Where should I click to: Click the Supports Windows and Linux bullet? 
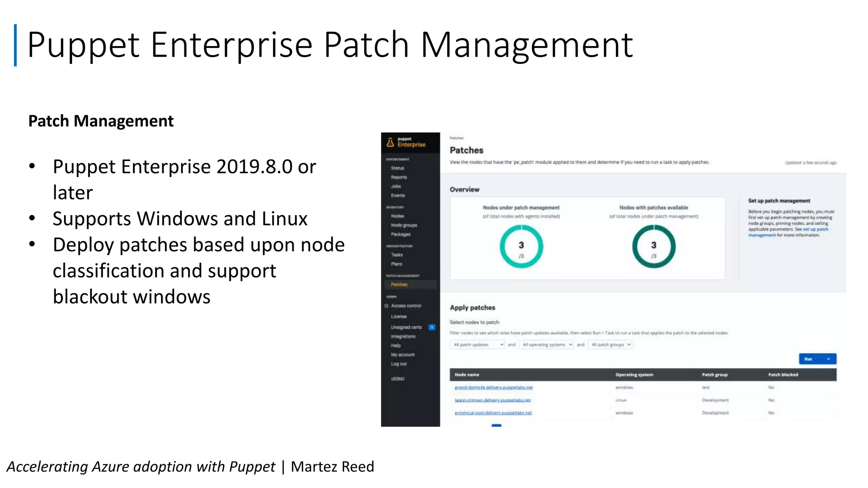click(180, 219)
